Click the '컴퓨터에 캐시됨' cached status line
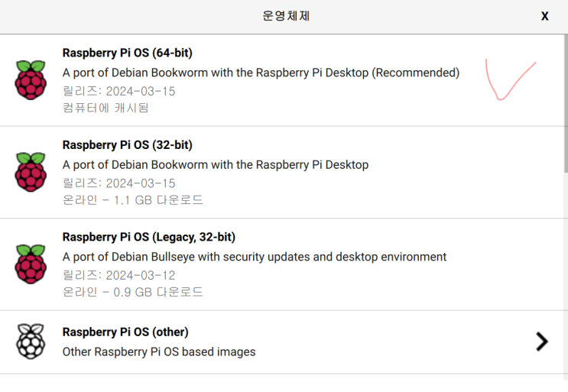 [105, 108]
